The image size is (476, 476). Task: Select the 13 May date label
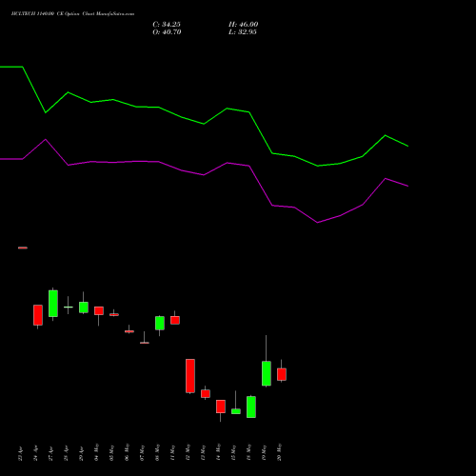(203, 452)
